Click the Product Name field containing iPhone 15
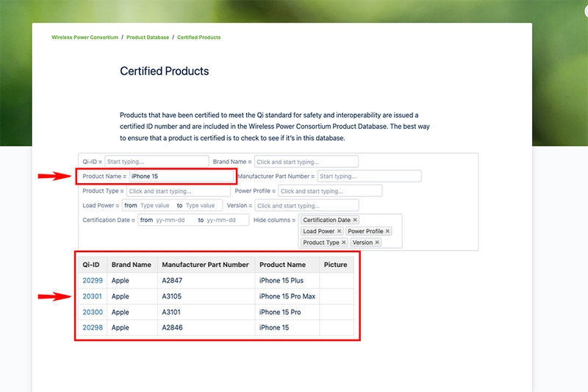588x392 pixels. pyautogui.click(x=182, y=177)
